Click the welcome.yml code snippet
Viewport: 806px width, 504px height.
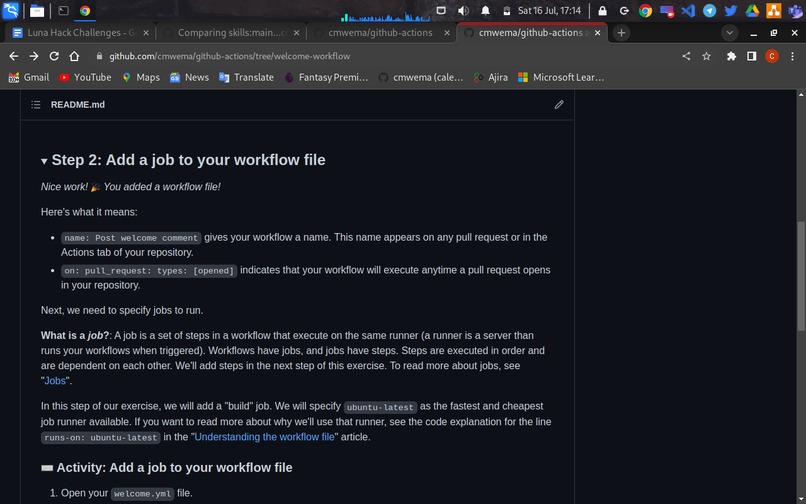click(x=142, y=494)
